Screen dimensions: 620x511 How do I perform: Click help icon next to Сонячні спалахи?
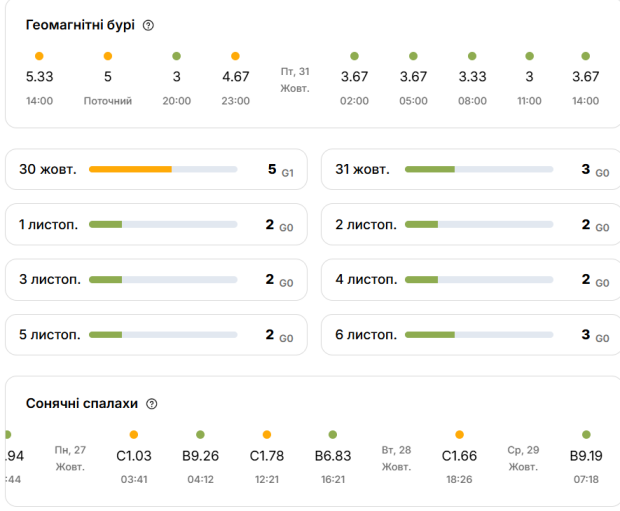(152, 404)
